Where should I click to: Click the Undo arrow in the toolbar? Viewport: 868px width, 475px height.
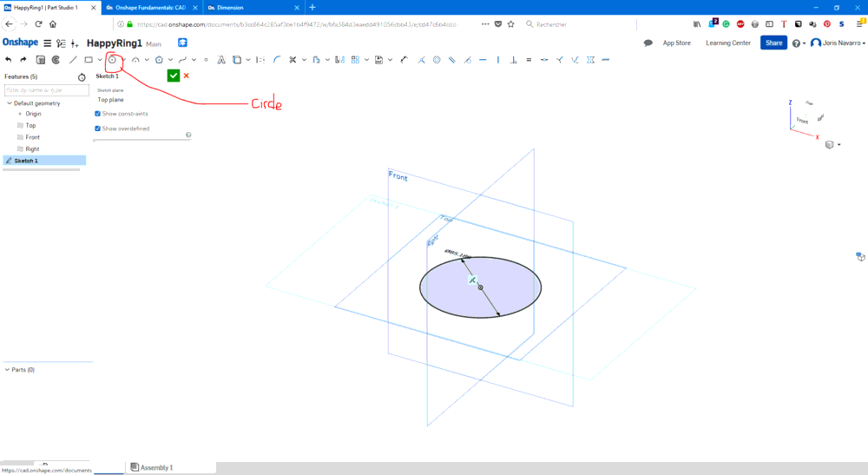click(x=8, y=60)
